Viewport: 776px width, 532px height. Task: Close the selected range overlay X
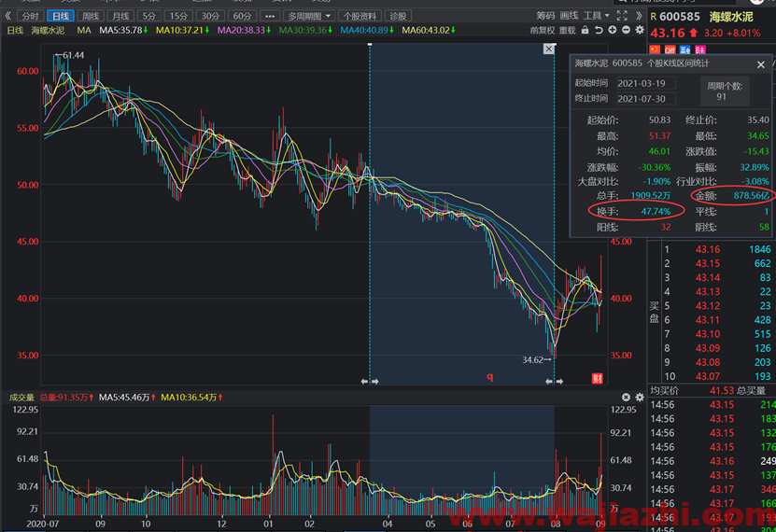[x=548, y=49]
